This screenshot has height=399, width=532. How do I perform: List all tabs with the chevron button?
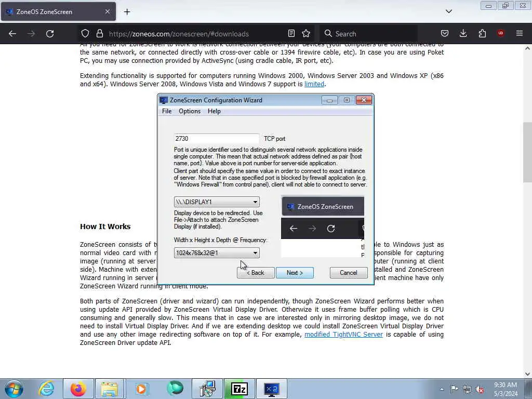click(x=448, y=11)
